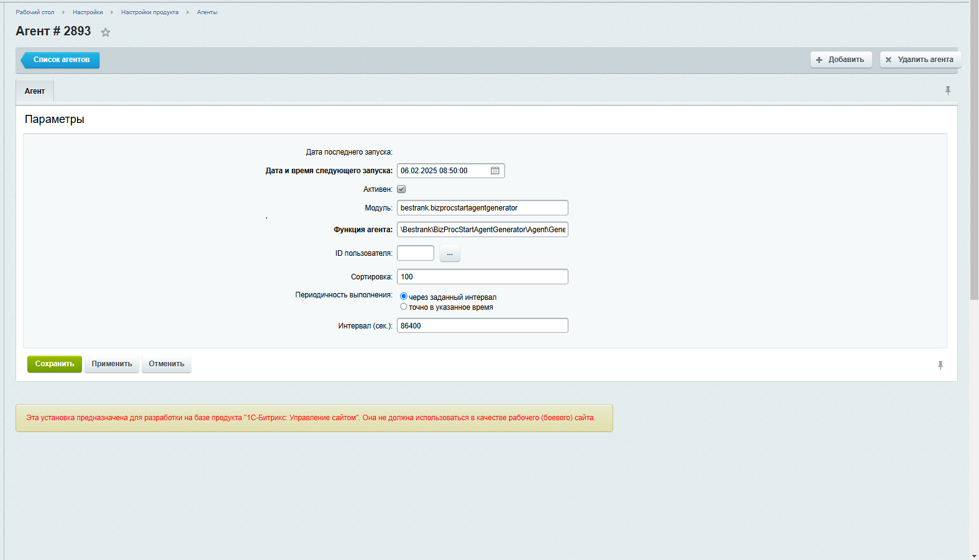Click the plus Добавить button
979x560 pixels.
(x=841, y=60)
